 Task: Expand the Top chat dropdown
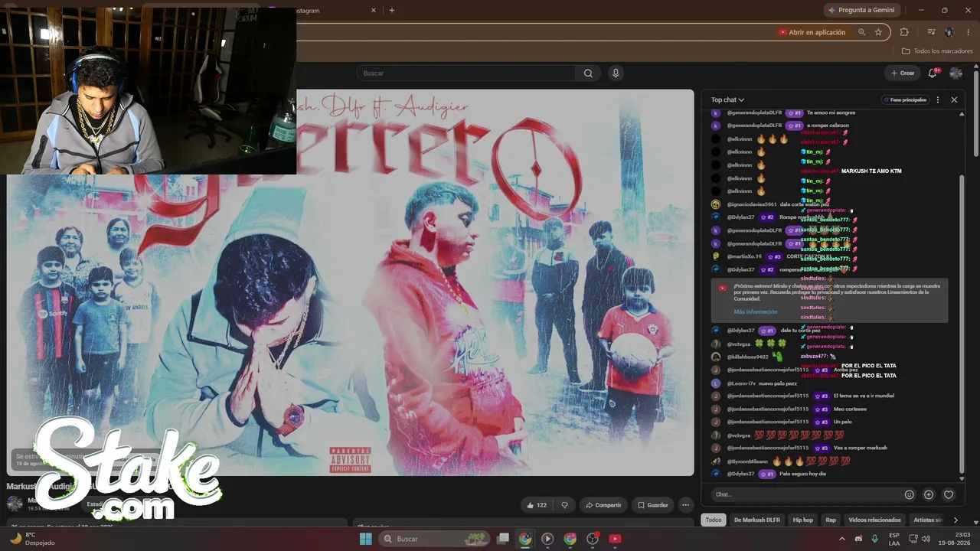[727, 99]
